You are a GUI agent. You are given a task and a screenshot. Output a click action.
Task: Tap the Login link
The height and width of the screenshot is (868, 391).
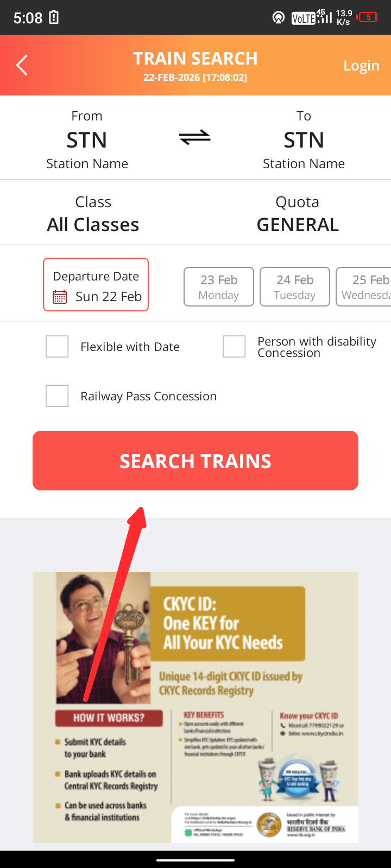tap(361, 66)
